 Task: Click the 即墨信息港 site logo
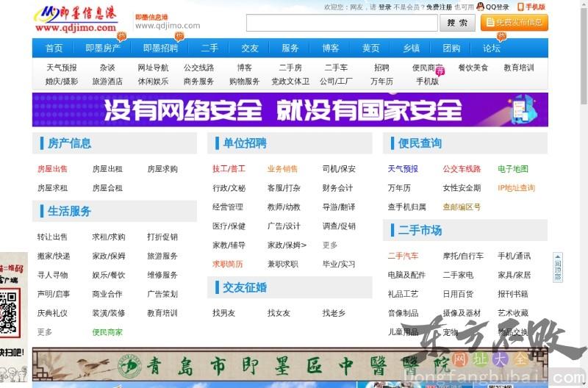(x=76, y=19)
